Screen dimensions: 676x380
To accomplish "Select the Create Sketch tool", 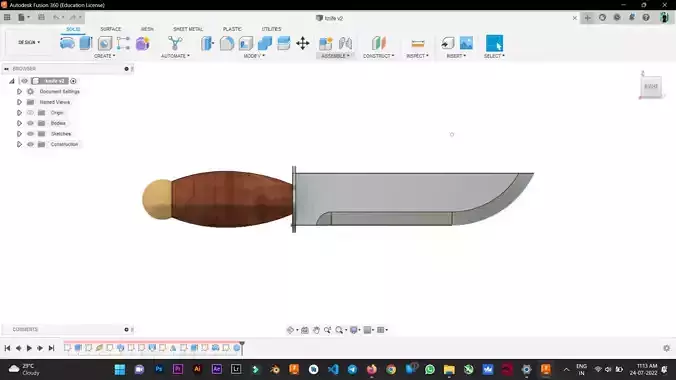I will point(67,43).
